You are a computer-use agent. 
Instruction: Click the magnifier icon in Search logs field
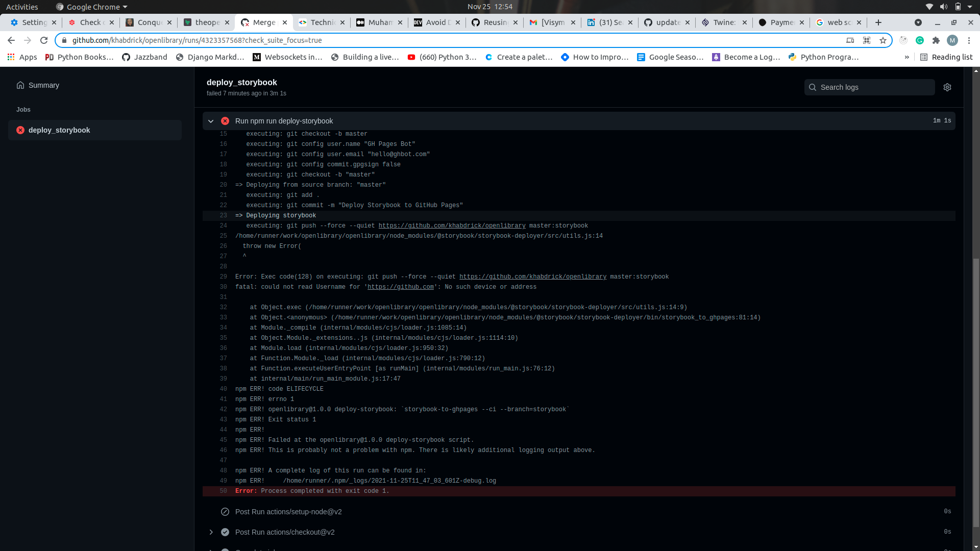[813, 87]
